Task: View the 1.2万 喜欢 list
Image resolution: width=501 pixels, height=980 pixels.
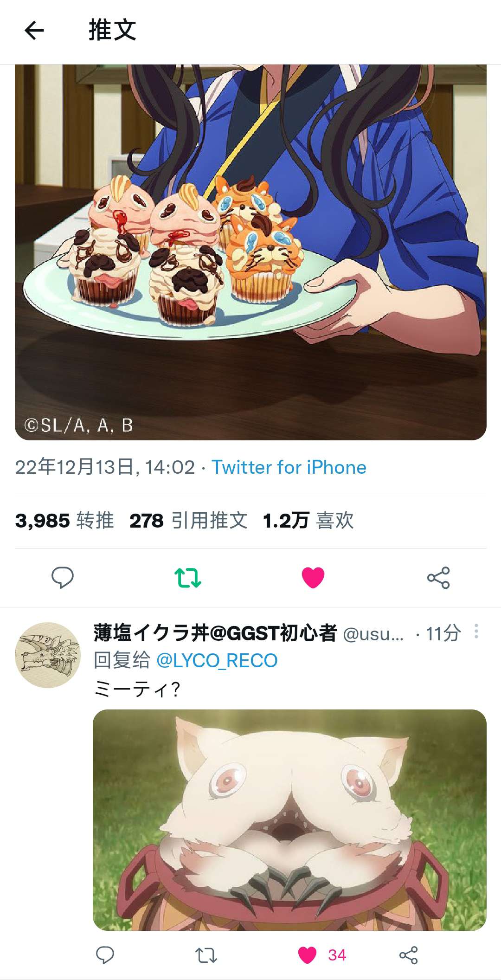Action: point(308,521)
